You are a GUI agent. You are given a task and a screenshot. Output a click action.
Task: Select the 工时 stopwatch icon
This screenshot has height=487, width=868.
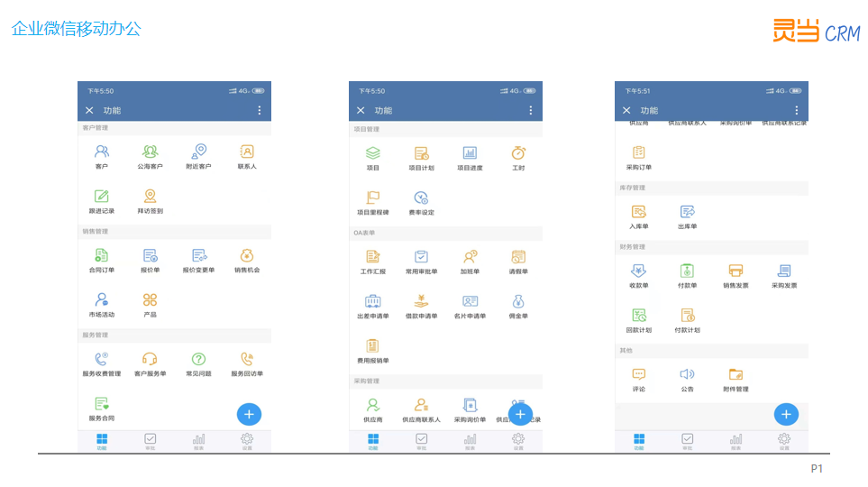click(x=518, y=153)
